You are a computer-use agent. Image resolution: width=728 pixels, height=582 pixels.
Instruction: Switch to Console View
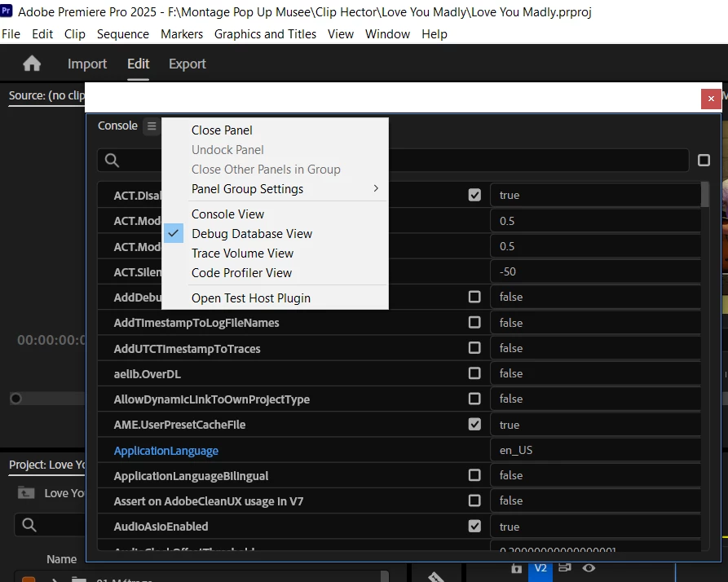coord(228,214)
